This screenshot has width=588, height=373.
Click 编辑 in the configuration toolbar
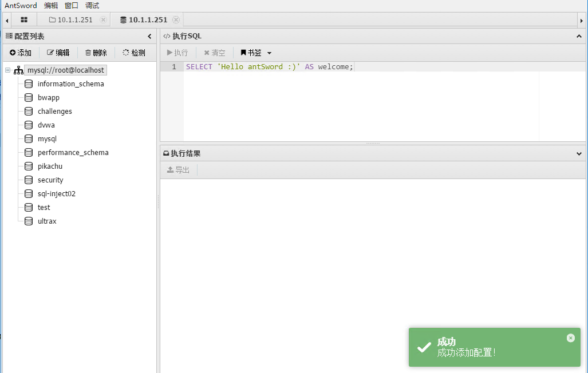coord(58,53)
